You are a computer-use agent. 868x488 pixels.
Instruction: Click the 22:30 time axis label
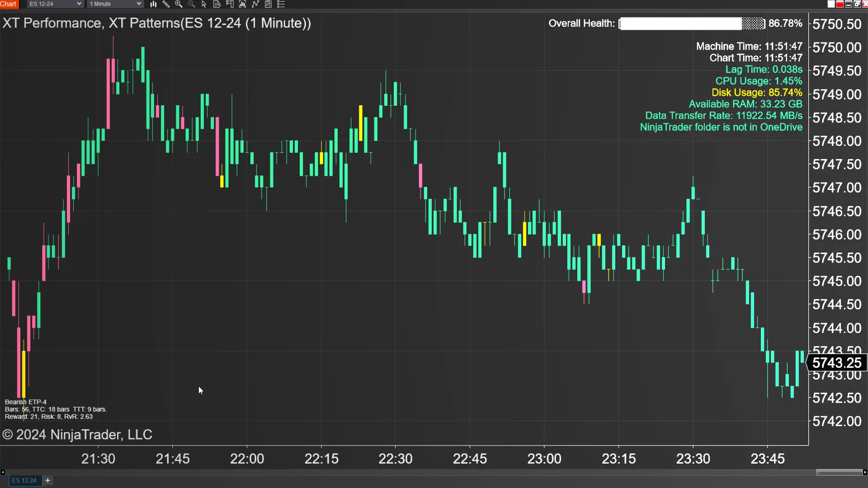click(x=396, y=459)
